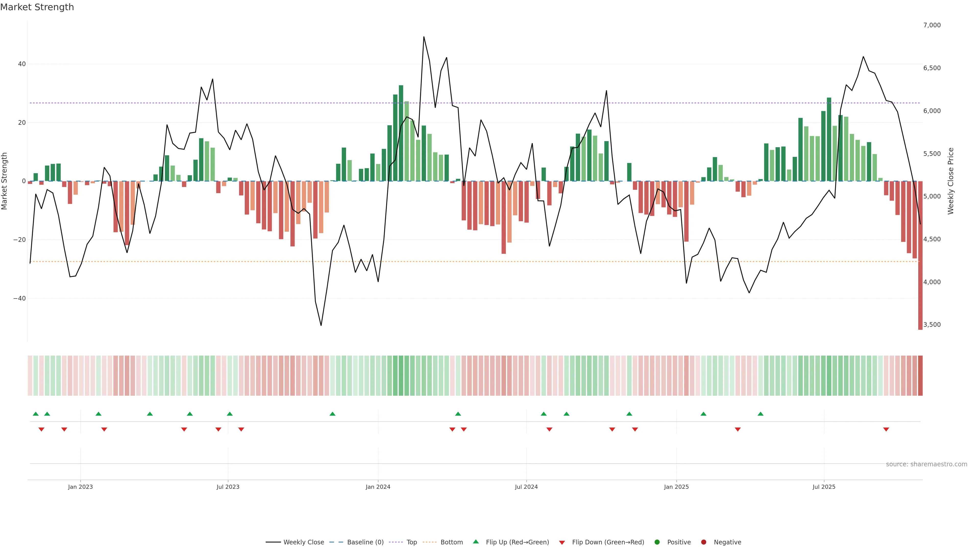
Task: Click the darkest red heatmap cell at far right
Action: pyautogui.click(x=920, y=376)
